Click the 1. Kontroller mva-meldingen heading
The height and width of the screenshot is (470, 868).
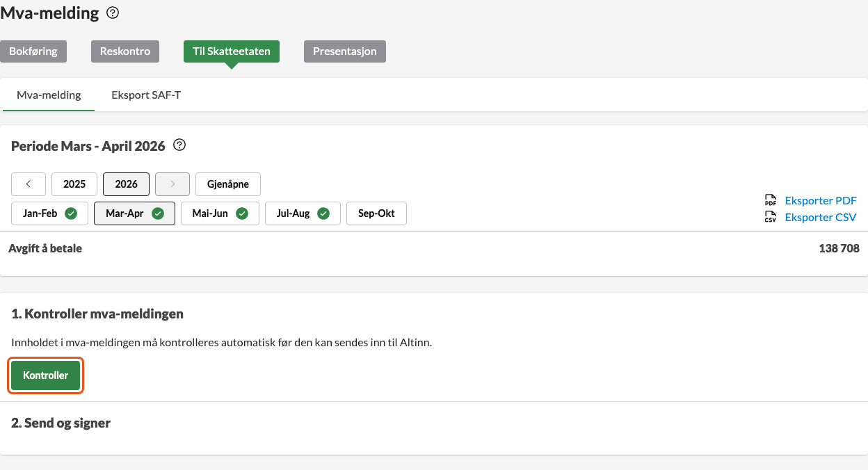pyautogui.click(x=97, y=314)
